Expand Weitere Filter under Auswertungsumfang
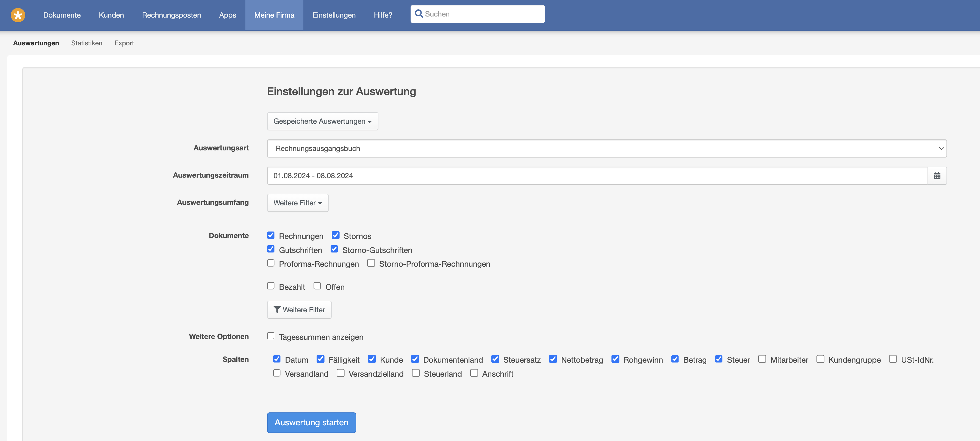This screenshot has width=980, height=441. point(297,203)
